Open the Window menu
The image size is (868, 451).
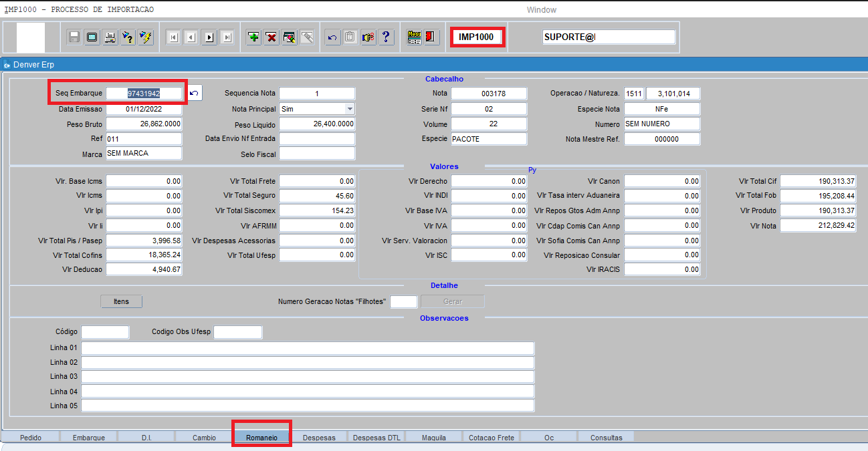(541, 9)
